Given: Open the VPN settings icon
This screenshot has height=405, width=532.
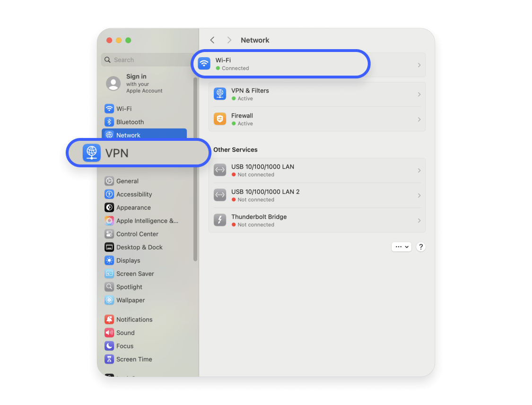Looking at the screenshot, I should pos(91,152).
